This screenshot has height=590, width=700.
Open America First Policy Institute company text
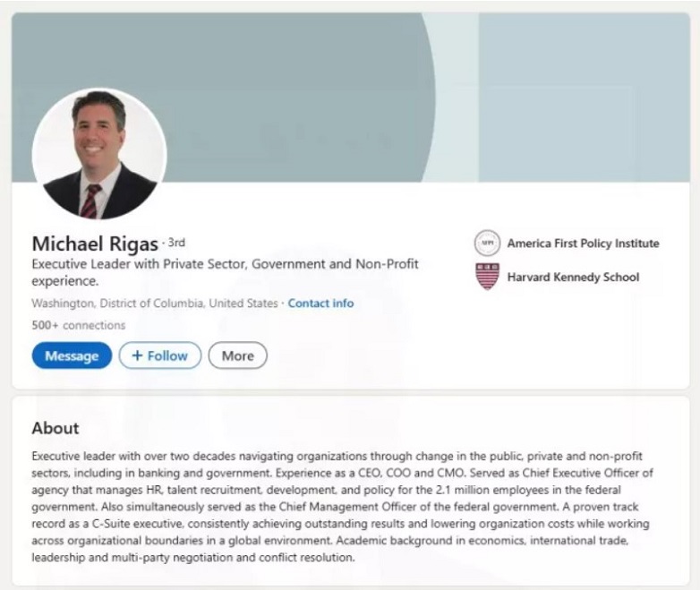click(583, 244)
